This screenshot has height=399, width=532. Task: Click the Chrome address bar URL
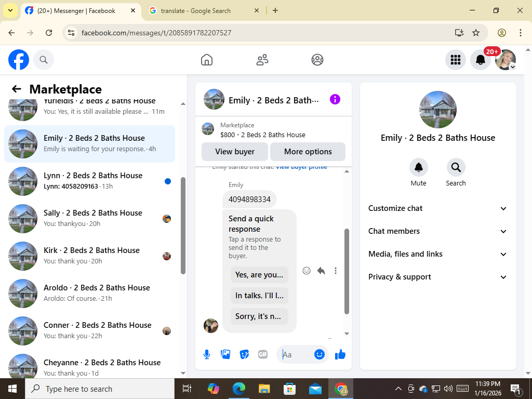(156, 33)
